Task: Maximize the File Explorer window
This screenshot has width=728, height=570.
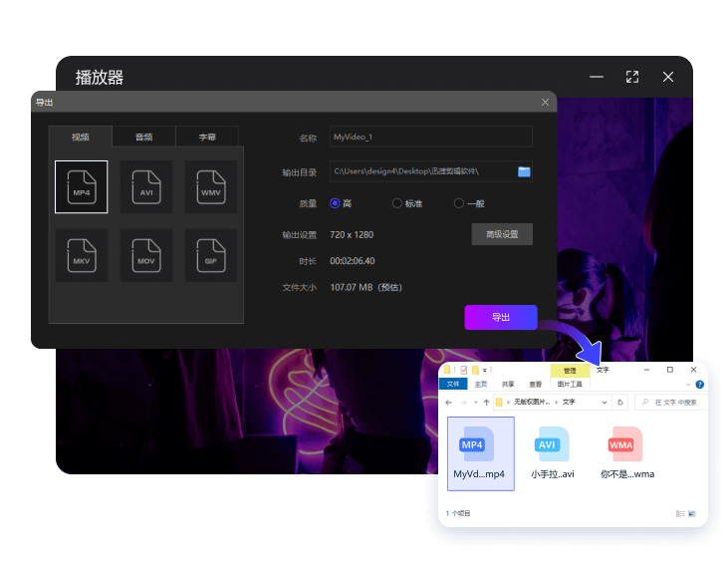Action: point(669,370)
